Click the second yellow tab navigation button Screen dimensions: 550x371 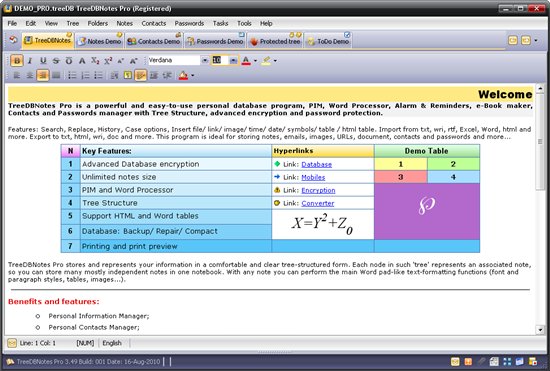(x=526, y=40)
